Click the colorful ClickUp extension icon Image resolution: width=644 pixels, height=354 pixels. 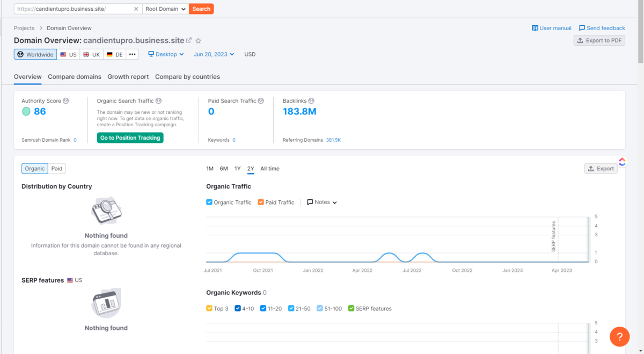[622, 162]
